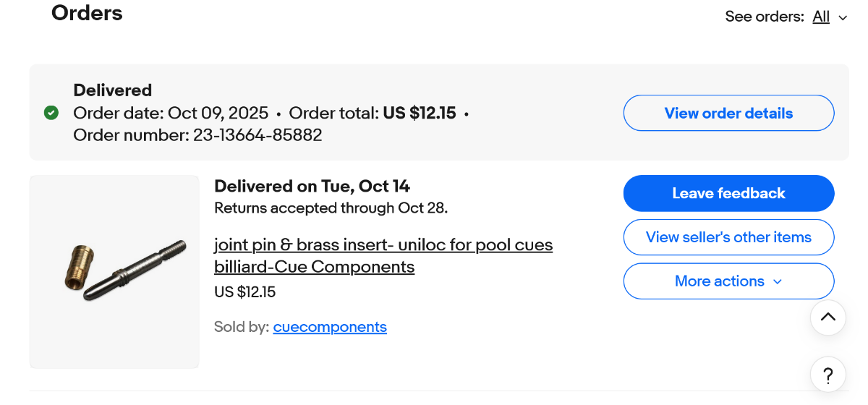Viewport: 868px width, 405px height.
Task: Open the help question mark button
Action: click(828, 375)
